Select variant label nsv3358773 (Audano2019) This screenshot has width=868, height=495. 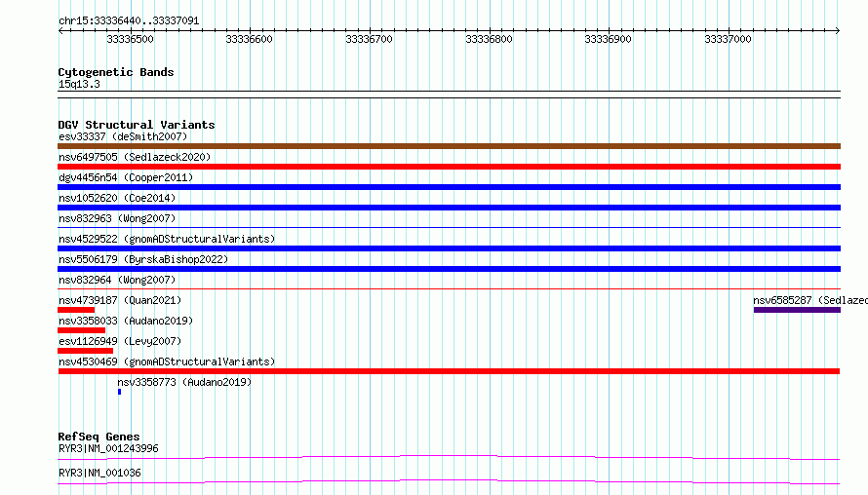pos(184,382)
